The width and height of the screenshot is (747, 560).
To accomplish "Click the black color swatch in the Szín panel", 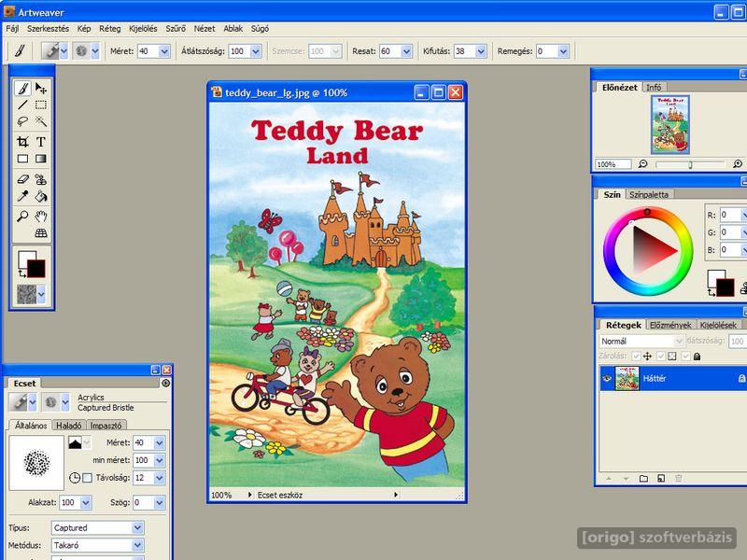I will click(726, 287).
